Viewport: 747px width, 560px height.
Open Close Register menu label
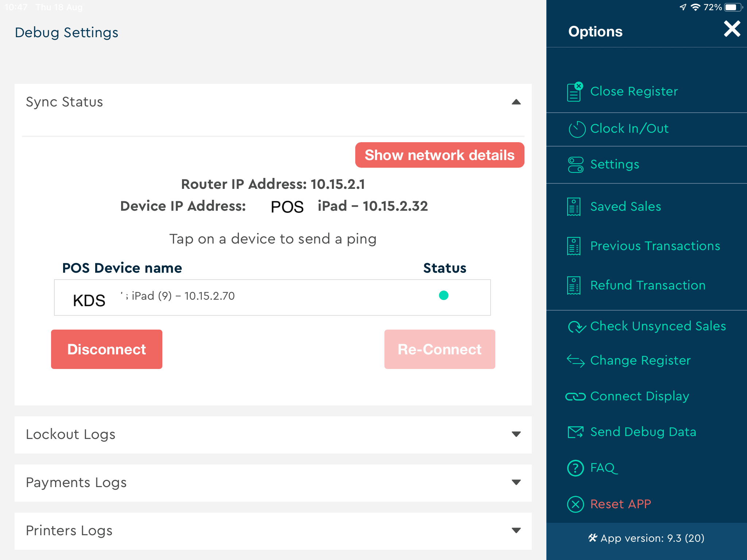click(634, 91)
